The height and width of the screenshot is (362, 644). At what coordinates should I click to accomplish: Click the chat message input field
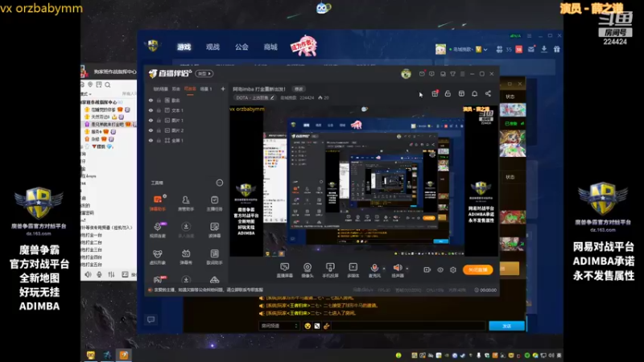[408, 326]
